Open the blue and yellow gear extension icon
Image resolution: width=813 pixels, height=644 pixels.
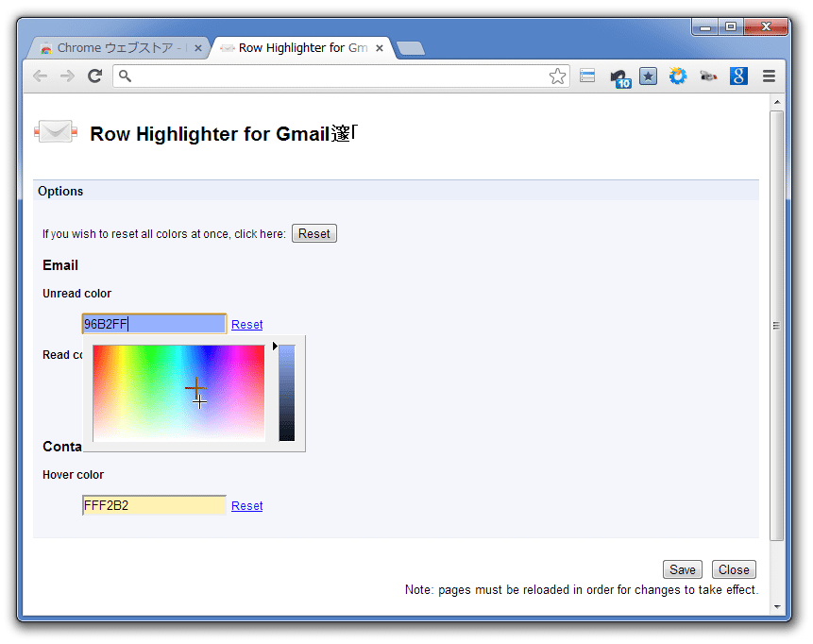pyautogui.click(x=678, y=76)
